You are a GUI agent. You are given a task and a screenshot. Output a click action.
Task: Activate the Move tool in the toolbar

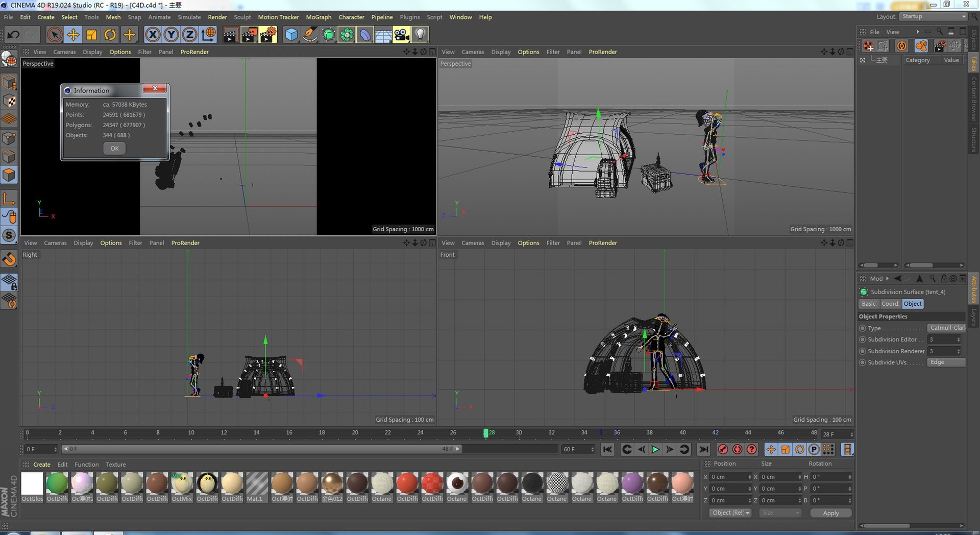click(x=73, y=35)
